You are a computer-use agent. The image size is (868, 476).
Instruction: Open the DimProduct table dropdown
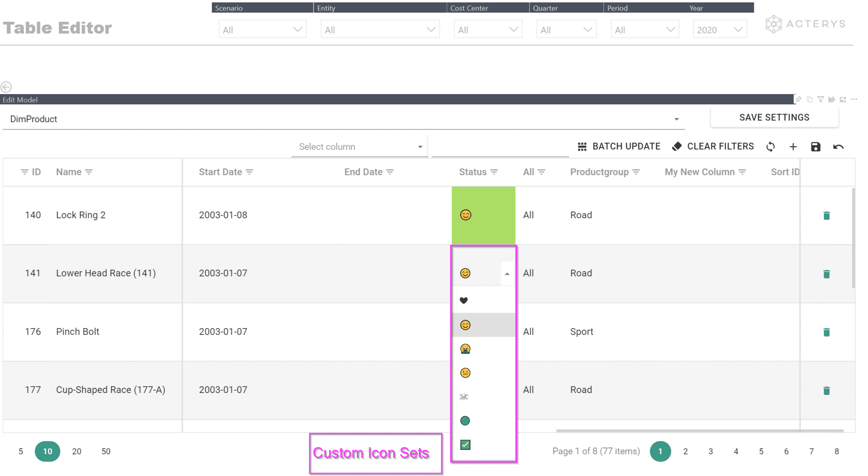[x=676, y=119]
